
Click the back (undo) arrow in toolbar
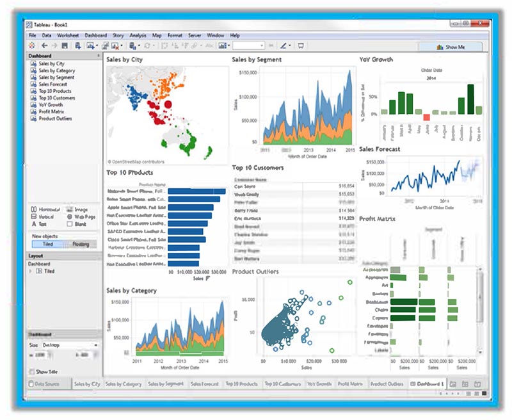click(44, 46)
